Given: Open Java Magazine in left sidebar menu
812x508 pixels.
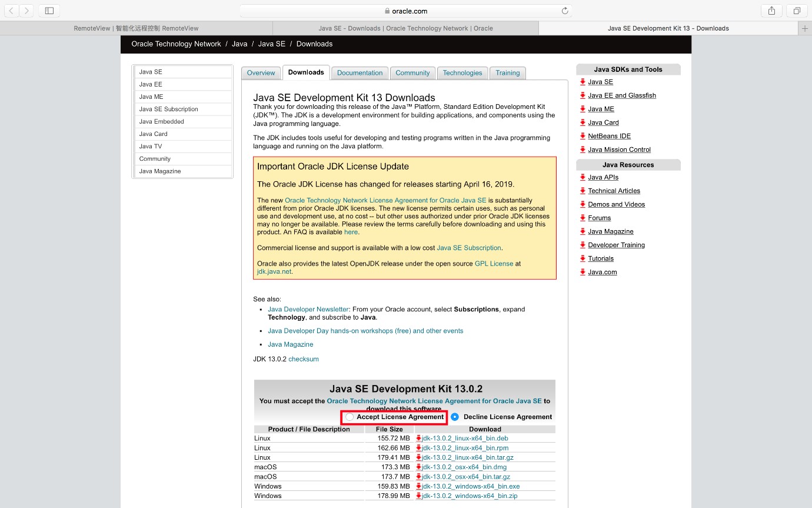Looking at the screenshot, I should (x=183, y=171).
